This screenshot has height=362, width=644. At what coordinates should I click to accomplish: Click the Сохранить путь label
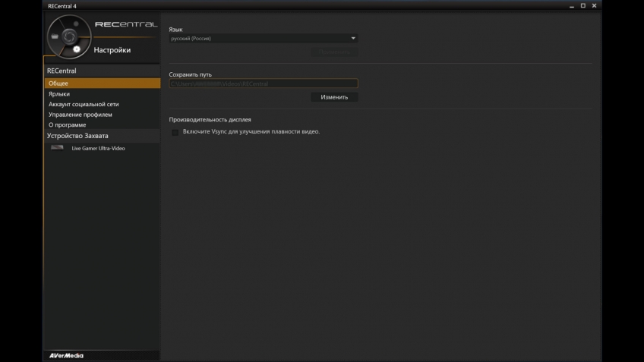tap(190, 74)
